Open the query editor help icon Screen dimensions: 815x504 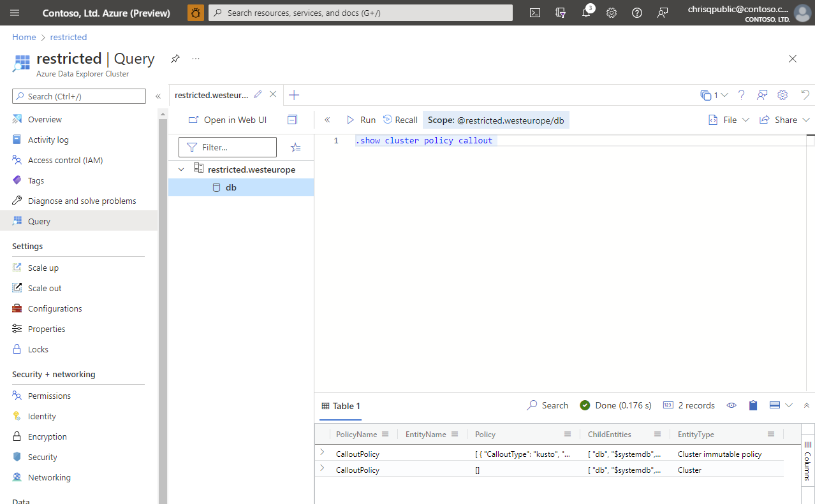click(x=741, y=95)
